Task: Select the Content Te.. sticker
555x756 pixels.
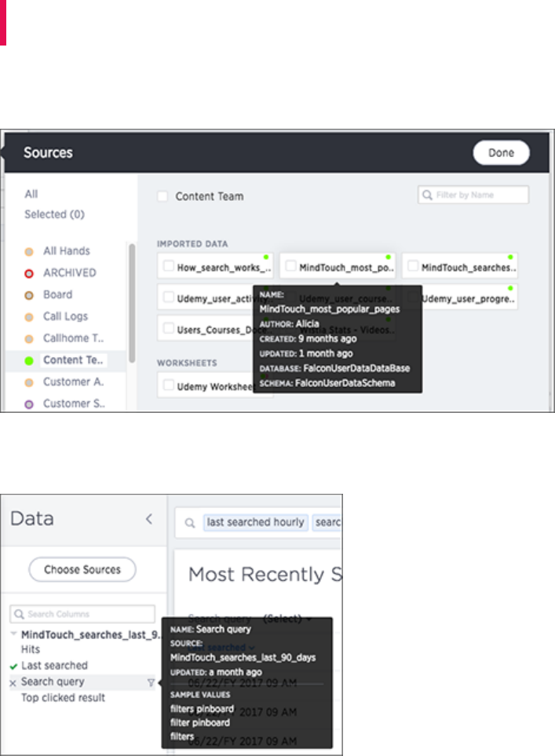Action: pyautogui.click(x=73, y=360)
